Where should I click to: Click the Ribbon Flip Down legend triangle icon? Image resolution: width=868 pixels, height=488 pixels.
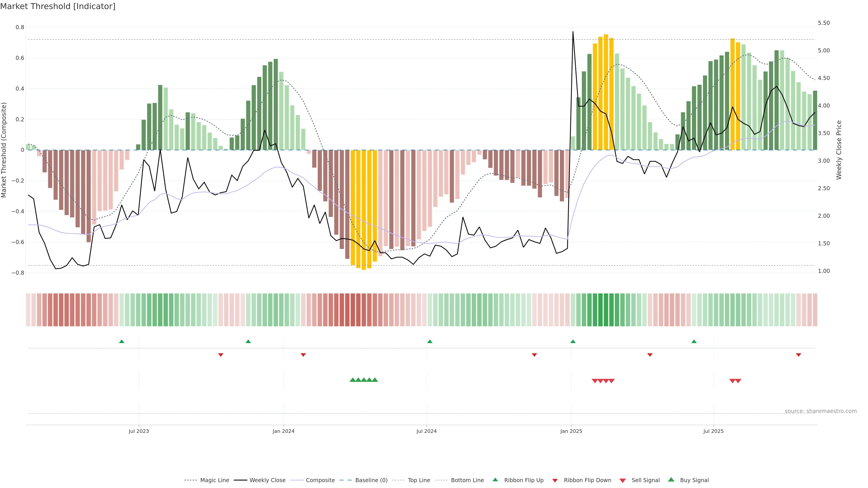(555, 480)
